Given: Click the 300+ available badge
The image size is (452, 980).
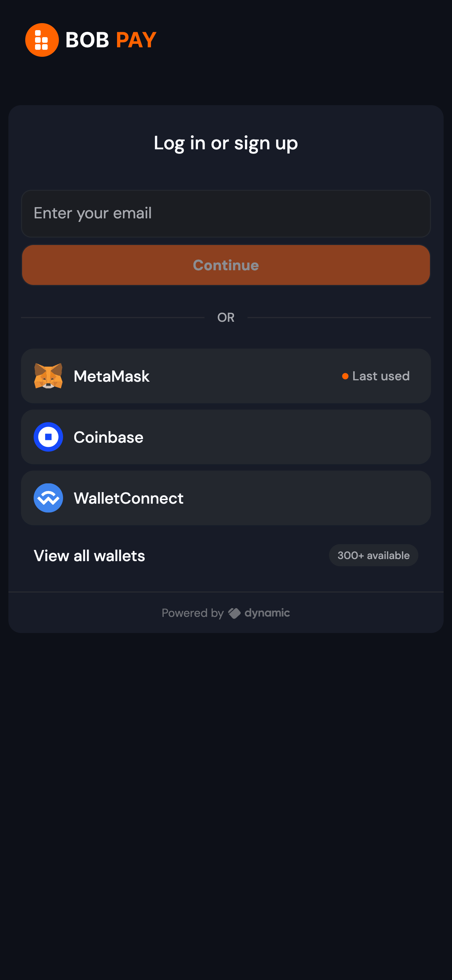Looking at the screenshot, I should coord(373,555).
